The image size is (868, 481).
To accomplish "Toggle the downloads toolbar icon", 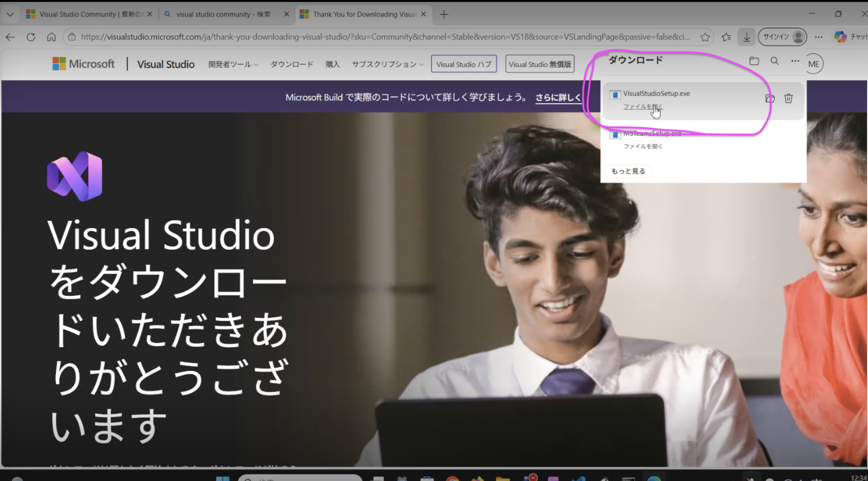I will point(746,37).
